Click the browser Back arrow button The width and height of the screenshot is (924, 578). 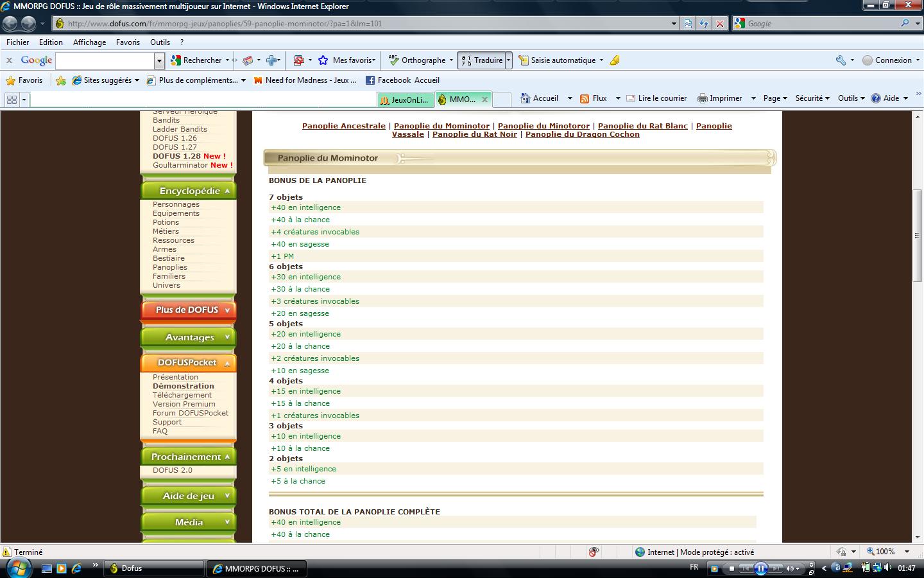tap(10, 24)
